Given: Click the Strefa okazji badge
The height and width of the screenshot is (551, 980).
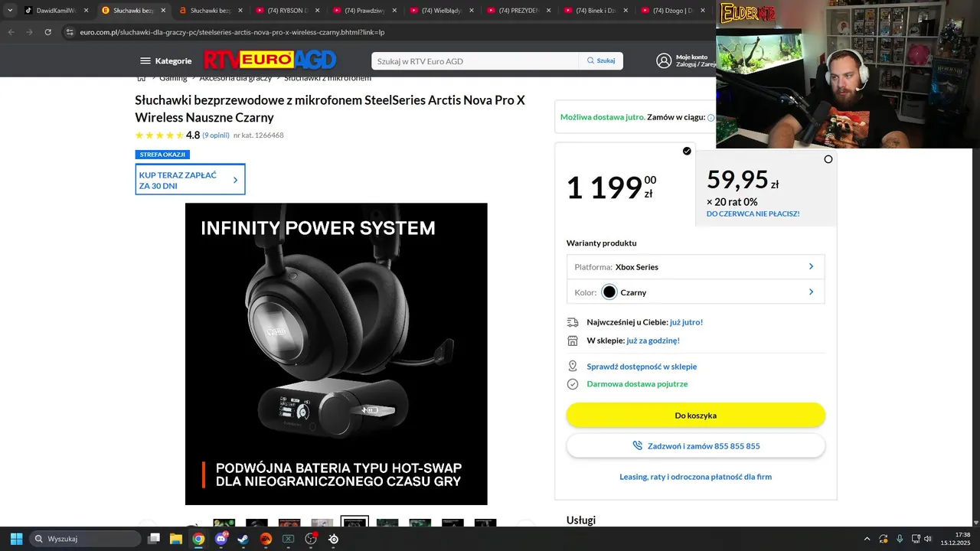Looking at the screenshot, I should click(x=162, y=155).
